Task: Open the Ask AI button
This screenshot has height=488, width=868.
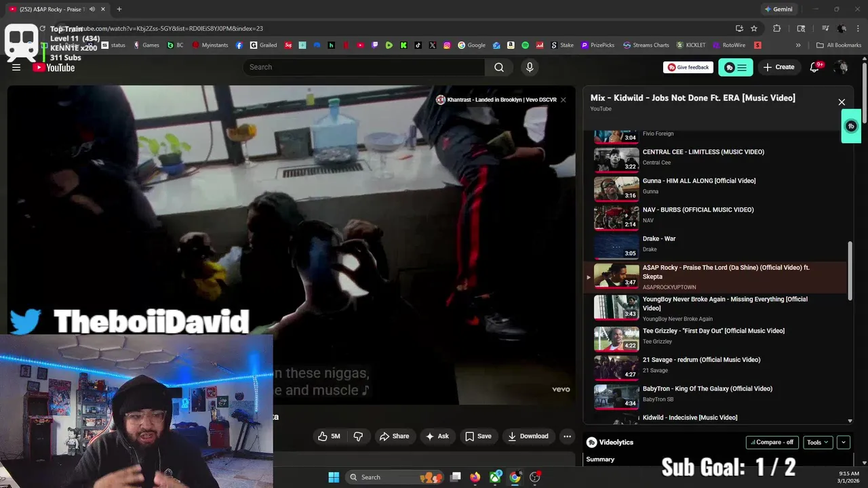Action: pos(437,436)
